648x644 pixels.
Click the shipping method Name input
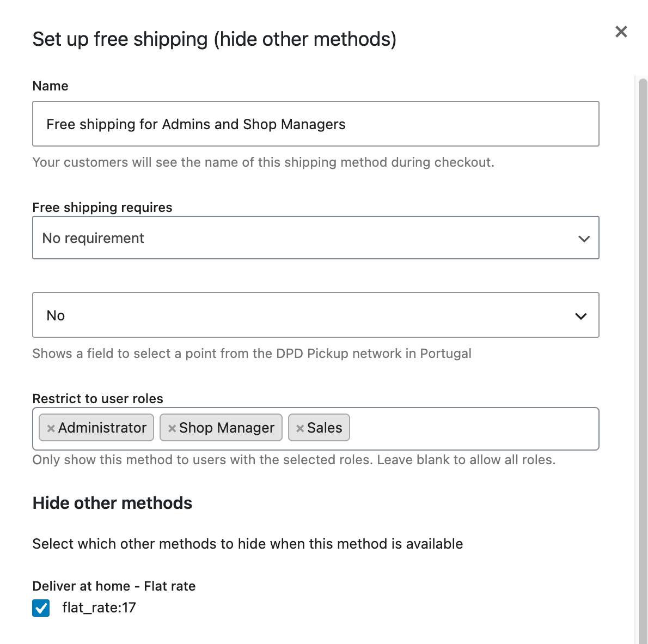point(316,124)
